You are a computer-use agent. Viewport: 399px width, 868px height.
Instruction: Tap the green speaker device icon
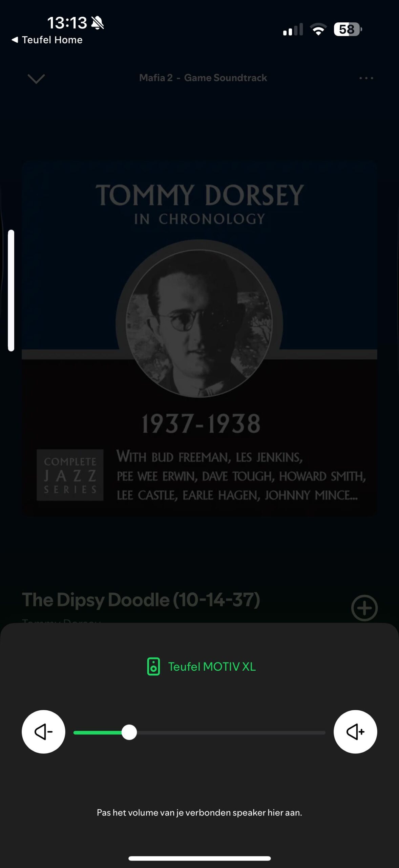pyautogui.click(x=153, y=667)
